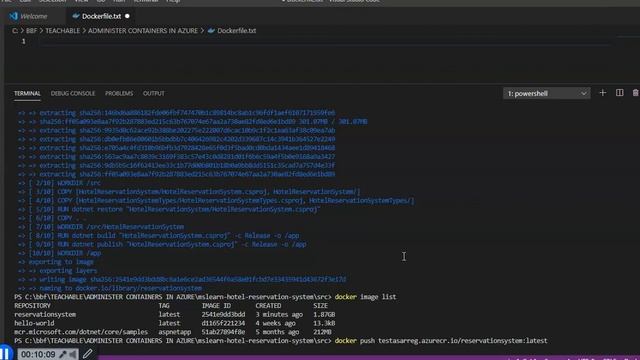Open the TERMINAL panel tab
Image resolution: width=640 pixels, height=360 pixels.
click(27, 93)
